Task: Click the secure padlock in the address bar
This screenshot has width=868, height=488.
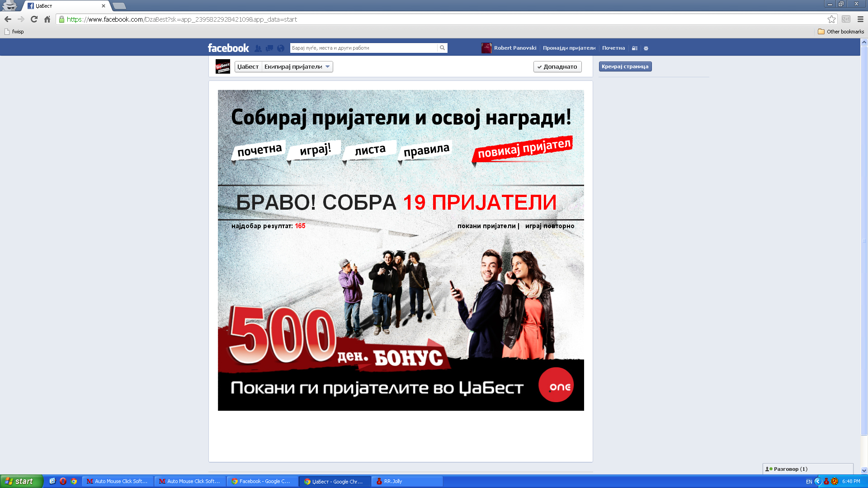Action: pyautogui.click(x=61, y=19)
